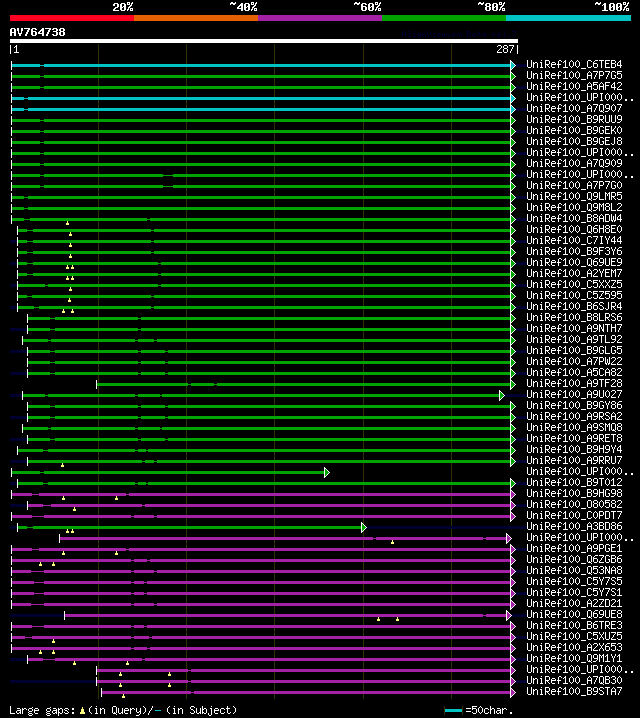This screenshot has height=718, width=640.
Task: Select hit label UniRef100_B9GY86
Action: click(574, 405)
